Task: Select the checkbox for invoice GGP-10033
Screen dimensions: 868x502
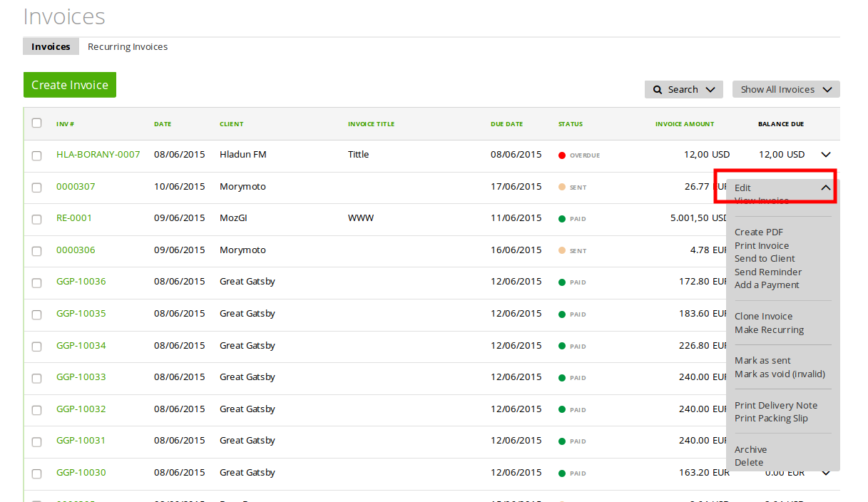Action: pos(36,378)
